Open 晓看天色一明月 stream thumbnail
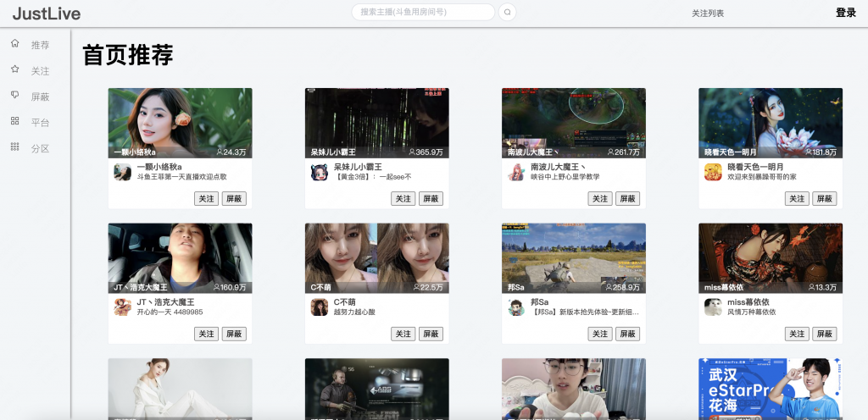Screen dimensions: 868x420 [x=771, y=123]
